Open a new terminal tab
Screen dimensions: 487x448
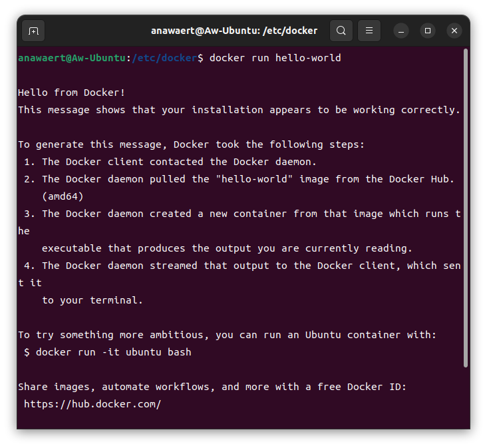pos(33,31)
